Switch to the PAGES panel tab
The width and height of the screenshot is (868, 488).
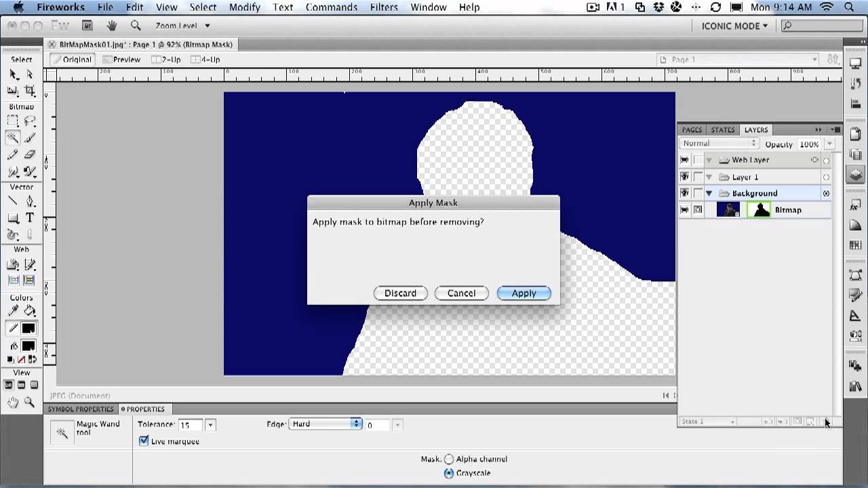692,129
